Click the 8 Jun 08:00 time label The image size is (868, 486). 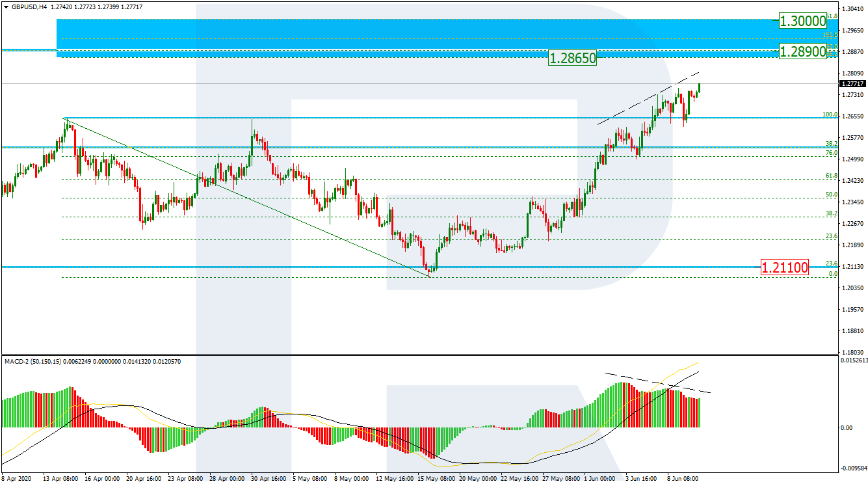(x=684, y=478)
